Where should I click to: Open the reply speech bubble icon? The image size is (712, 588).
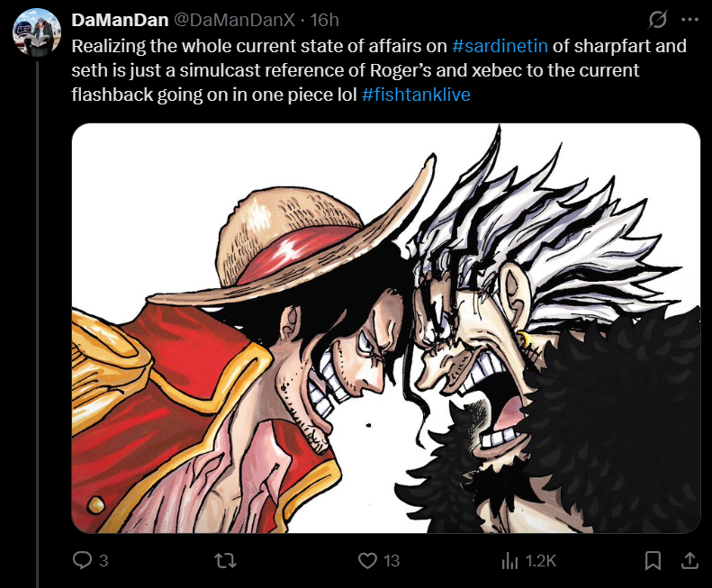(x=82, y=560)
